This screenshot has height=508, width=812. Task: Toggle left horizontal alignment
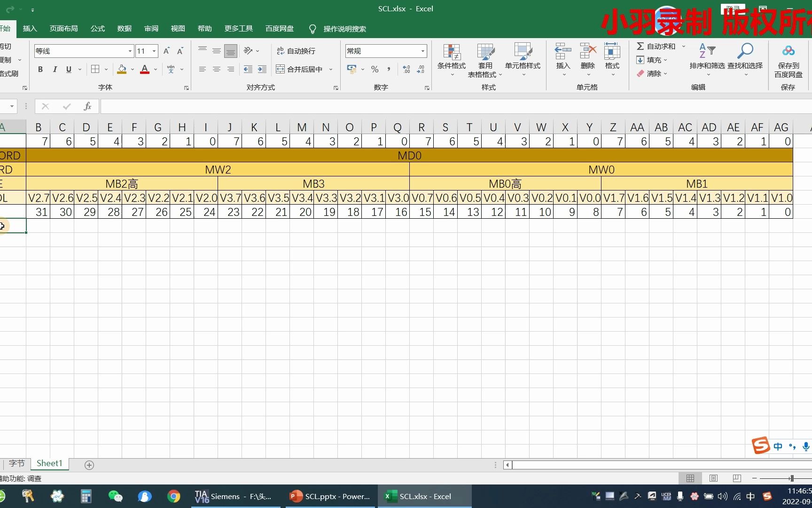click(202, 69)
